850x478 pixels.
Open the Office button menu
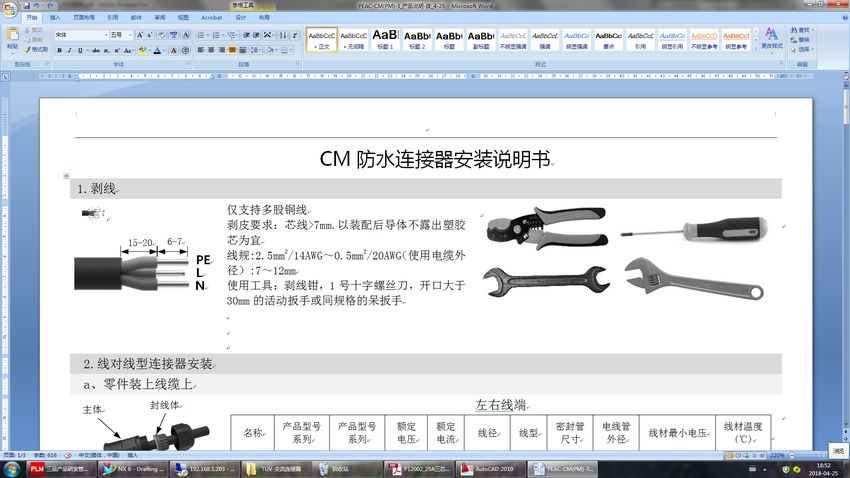click(9, 9)
